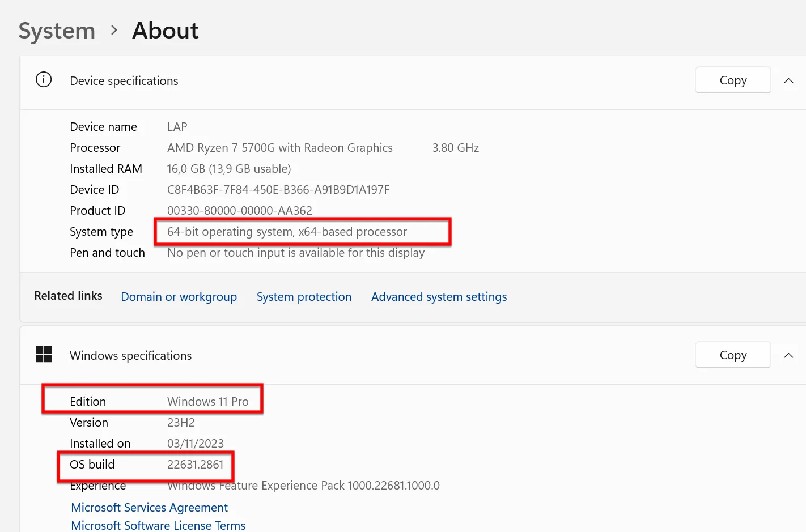Click the Edition label
This screenshot has height=532, width=806.
88,402
